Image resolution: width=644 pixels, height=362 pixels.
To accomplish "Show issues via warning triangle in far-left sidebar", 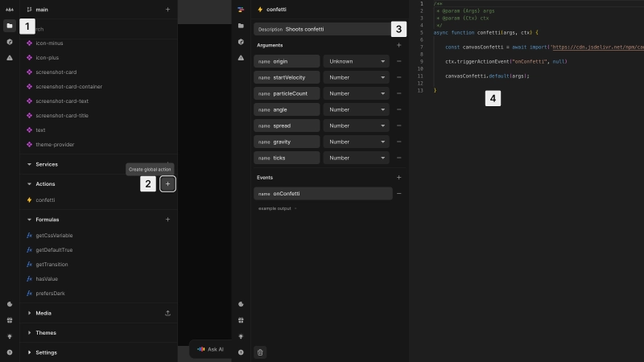I will [x=10, y=58].
